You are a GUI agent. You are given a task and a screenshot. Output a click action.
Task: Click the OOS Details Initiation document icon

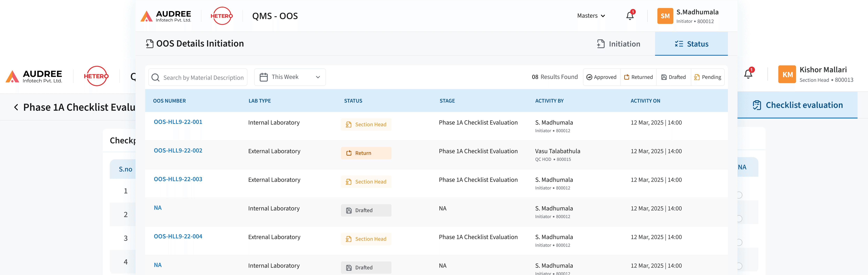point(149,43)
